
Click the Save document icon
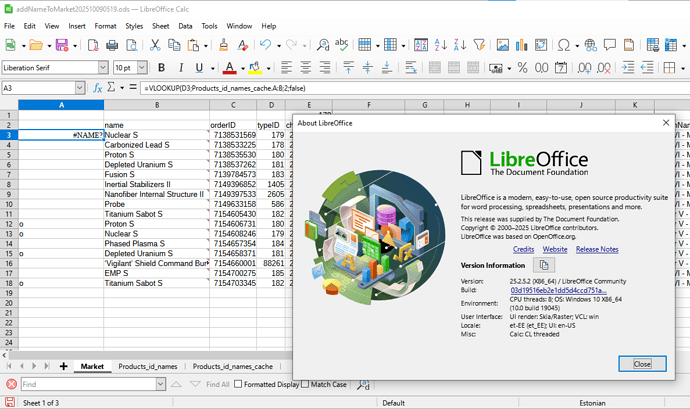(61, 45)
